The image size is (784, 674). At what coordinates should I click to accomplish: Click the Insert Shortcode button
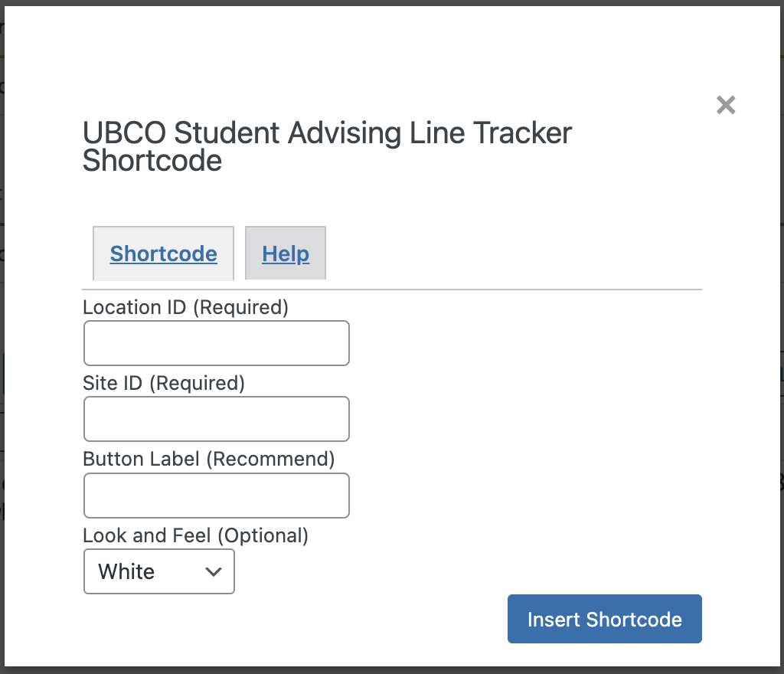(x=605, y=619)
